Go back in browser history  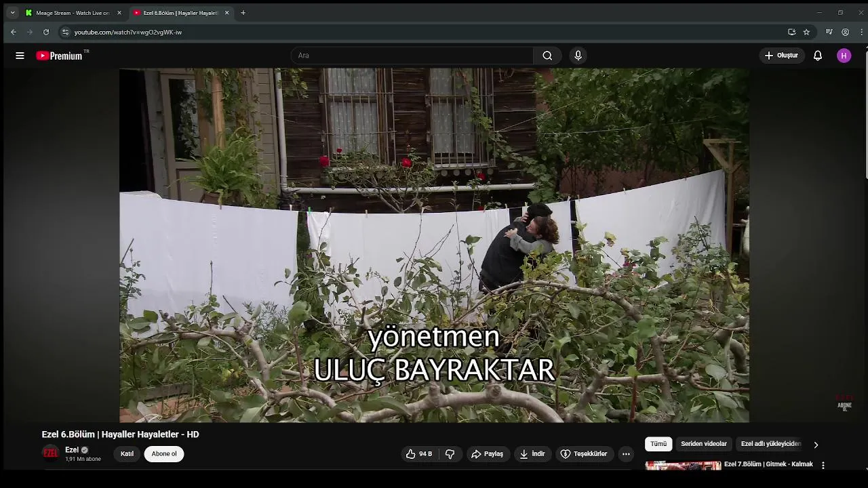coord(13,32)
